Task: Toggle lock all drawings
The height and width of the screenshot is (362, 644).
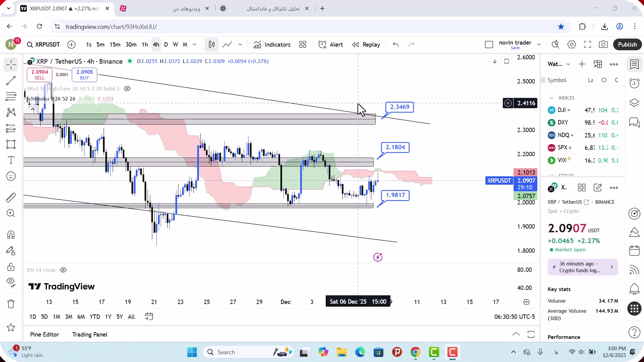Action: click(11, 267)
